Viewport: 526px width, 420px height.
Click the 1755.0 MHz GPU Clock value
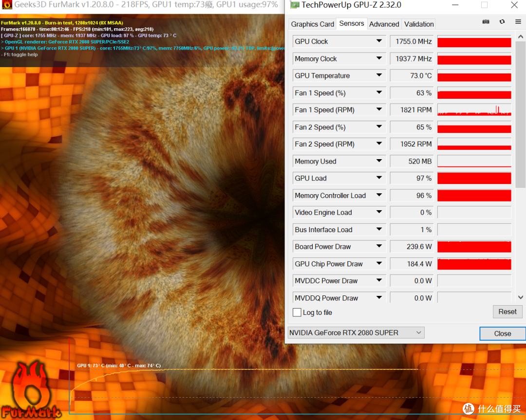[412, 41]
